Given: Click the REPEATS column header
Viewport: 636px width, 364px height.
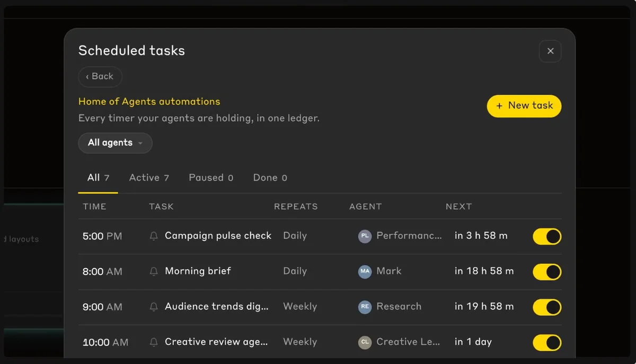Looking at the screenshot, I should pos(296,207).
